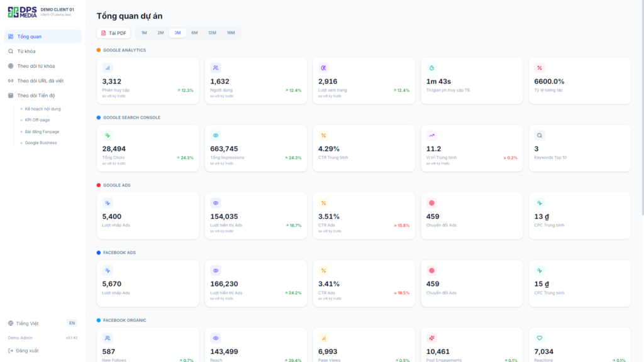Click the 663,745 impressions value
Image resolution: width=644 pixels, height=362 pixels.
pos(225,149)
